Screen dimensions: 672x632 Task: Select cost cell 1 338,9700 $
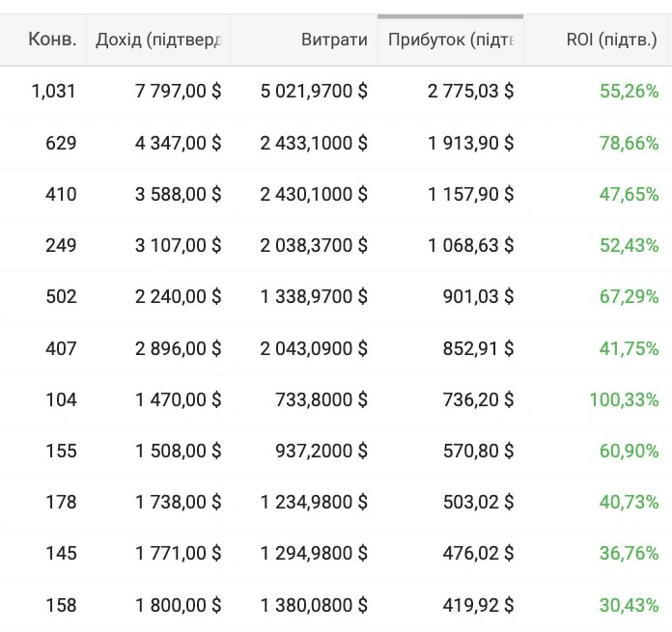pyautogui.click(x=314, y=297)
